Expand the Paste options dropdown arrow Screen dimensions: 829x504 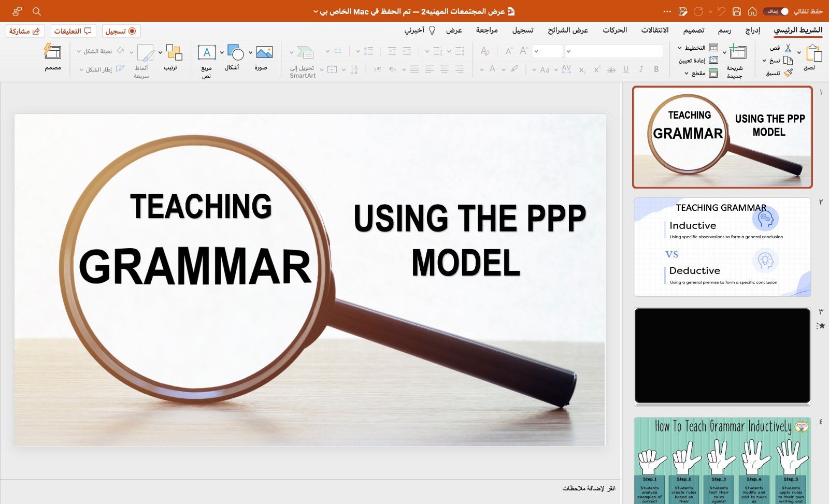799,53
